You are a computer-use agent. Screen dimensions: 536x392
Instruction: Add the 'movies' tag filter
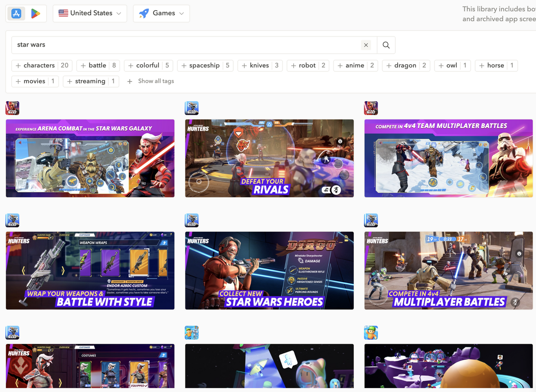point(35,81)
